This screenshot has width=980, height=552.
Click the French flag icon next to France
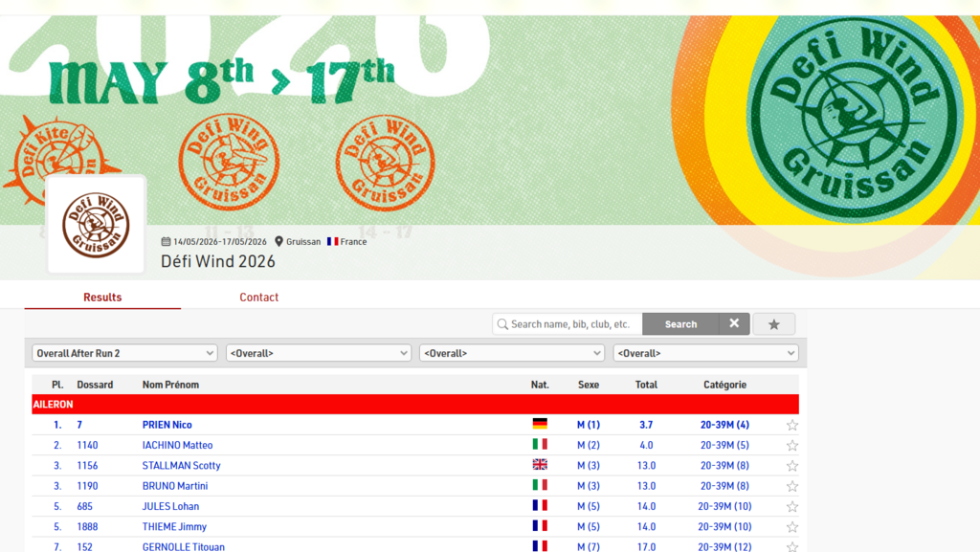click(332, 242)
